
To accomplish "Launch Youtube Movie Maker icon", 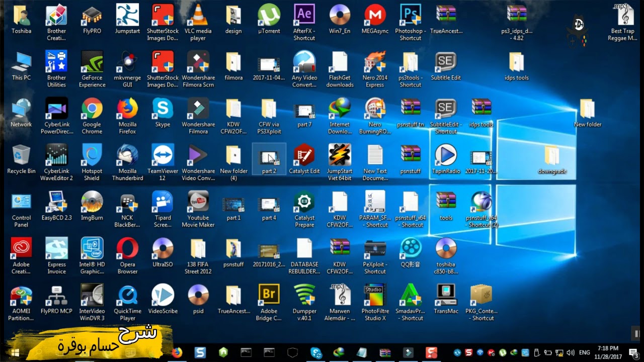I will [198, 202].
